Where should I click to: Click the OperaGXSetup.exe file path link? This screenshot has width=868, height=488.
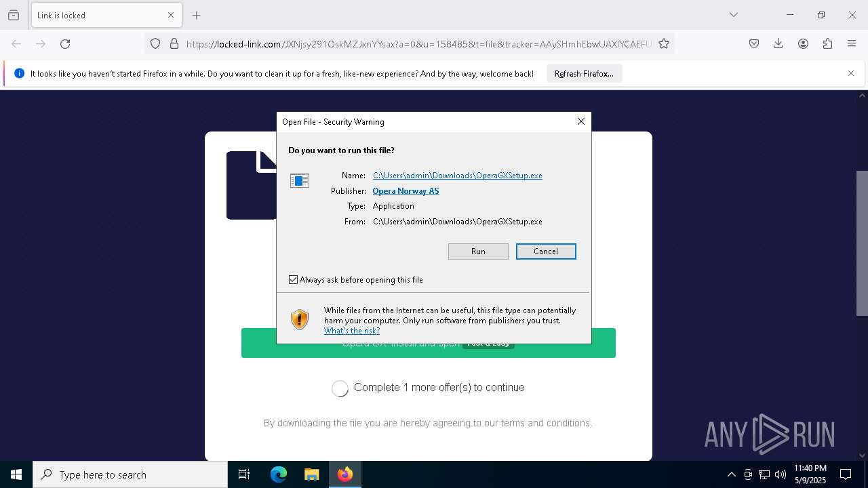[x=457, y=176]
